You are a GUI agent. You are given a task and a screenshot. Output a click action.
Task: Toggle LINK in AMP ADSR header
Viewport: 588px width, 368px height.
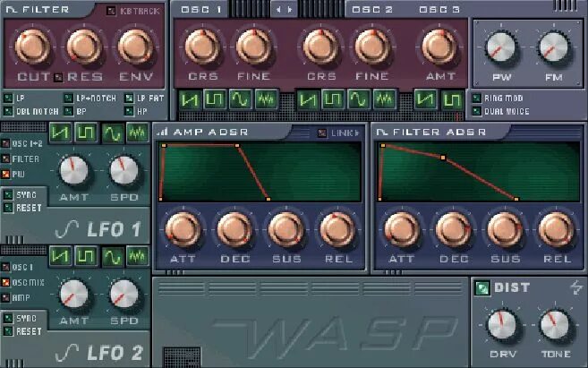(322, 133)
